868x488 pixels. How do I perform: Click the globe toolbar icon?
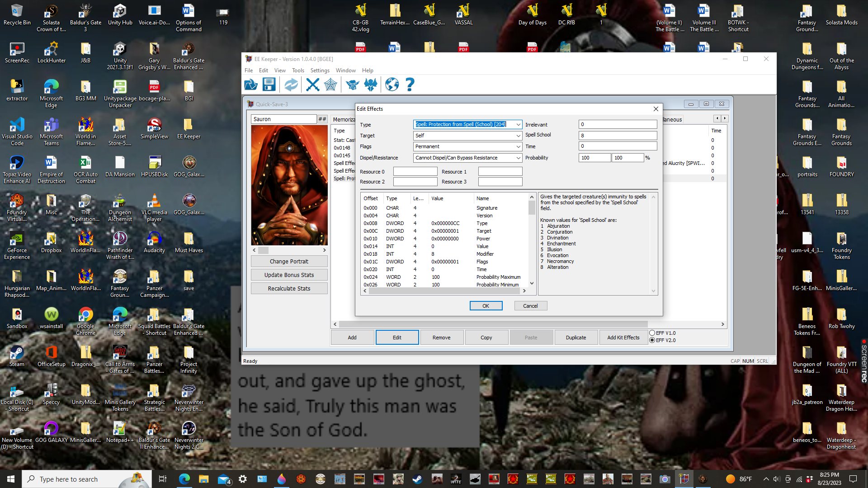click(392, 84)
